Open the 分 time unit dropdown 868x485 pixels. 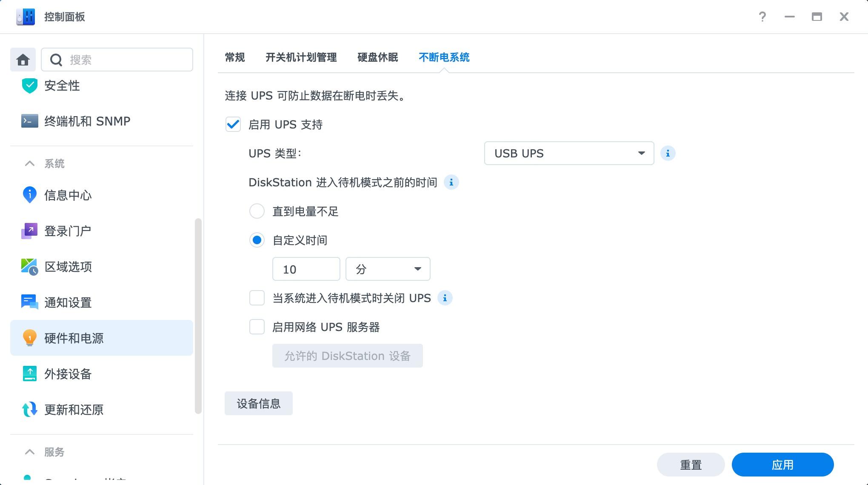tap(388, 269)
